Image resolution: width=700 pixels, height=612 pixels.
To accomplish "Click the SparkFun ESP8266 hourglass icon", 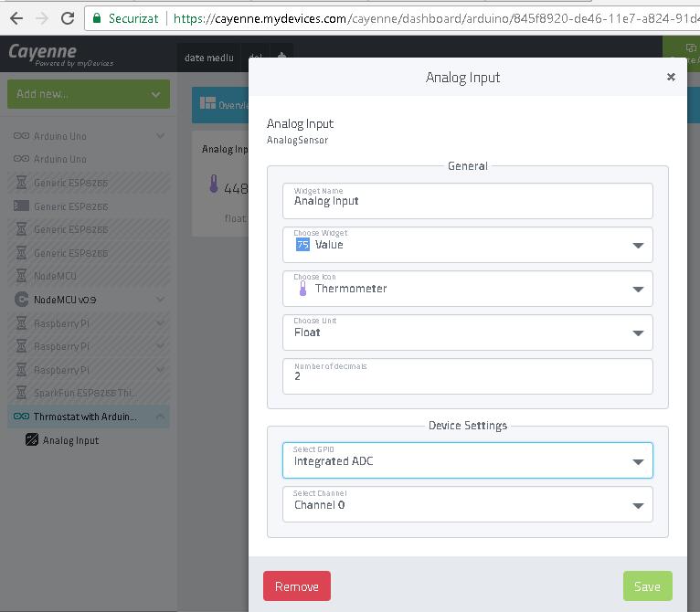I will click(21, 393).
